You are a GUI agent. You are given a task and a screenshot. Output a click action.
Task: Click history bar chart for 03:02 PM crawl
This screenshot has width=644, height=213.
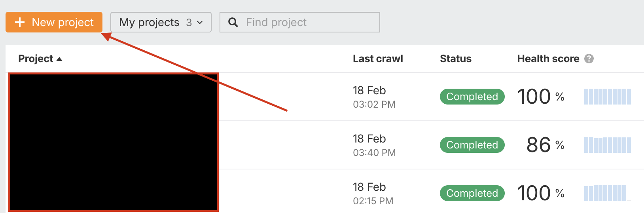click(607, 97)
